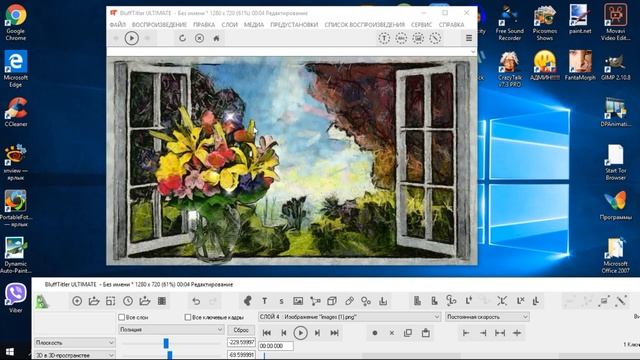Jump to the first key with skip-back button

coord(267,333)
